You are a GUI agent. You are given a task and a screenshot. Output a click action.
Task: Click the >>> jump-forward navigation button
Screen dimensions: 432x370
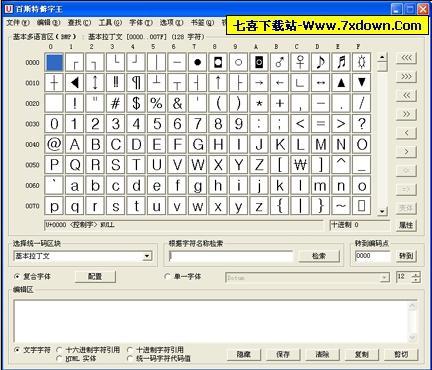click(406, 76)
